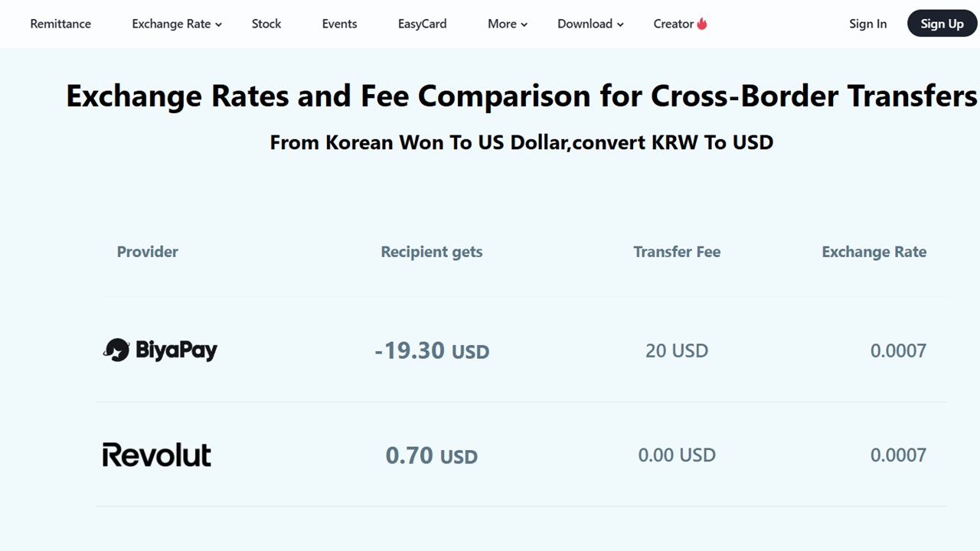Click the Exchange Rate column header
Image resolution: width=980 pixels, height=551 pixels.
874,251
